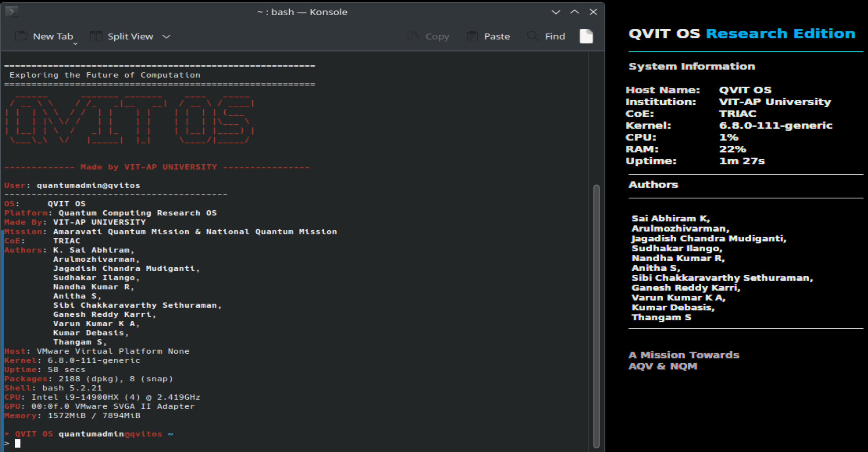Click terminal Kernel value '6.8.0-111-generic'

pos(94,360)
